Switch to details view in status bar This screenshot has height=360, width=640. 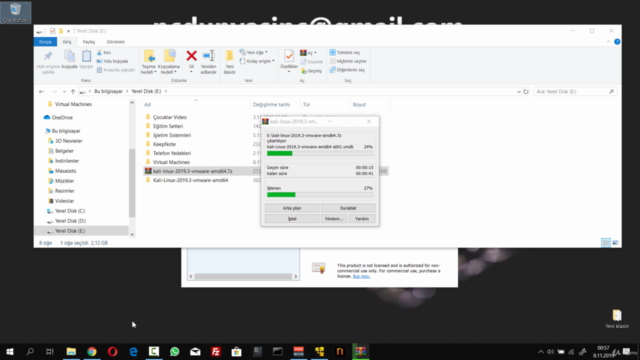[x=606, y=243]
